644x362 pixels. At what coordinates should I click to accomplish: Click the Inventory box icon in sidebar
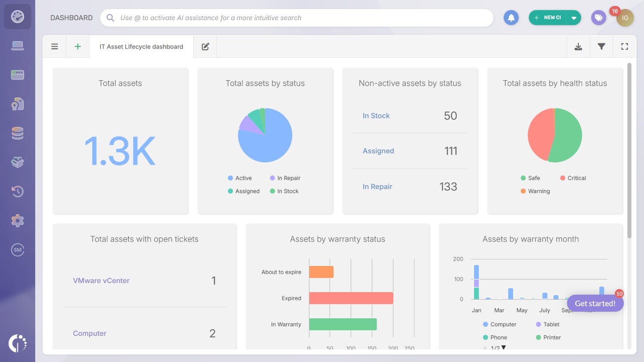18,162
